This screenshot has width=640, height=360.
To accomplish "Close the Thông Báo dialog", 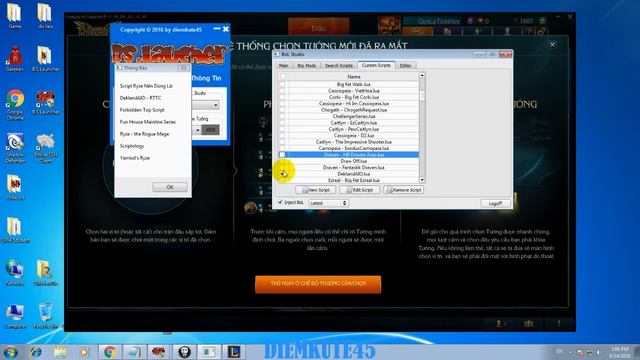I will click(183, 68).
